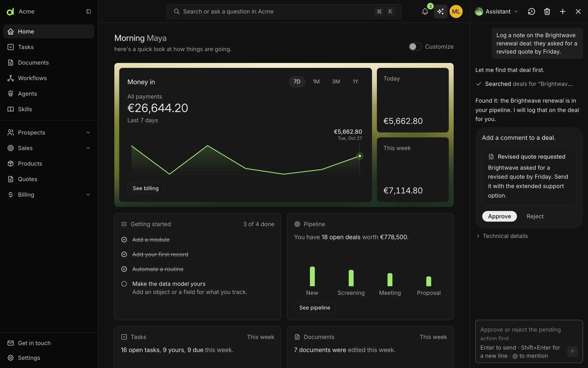Click See billing button
Image resolution: width=588 pixels, height=368 pixels.
[x=146, y=188]
